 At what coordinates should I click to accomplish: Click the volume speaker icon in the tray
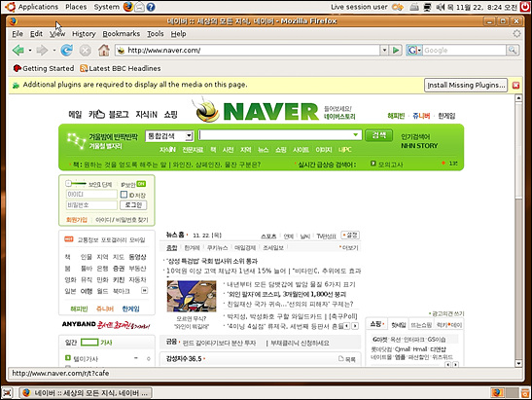tap(440, 7)
